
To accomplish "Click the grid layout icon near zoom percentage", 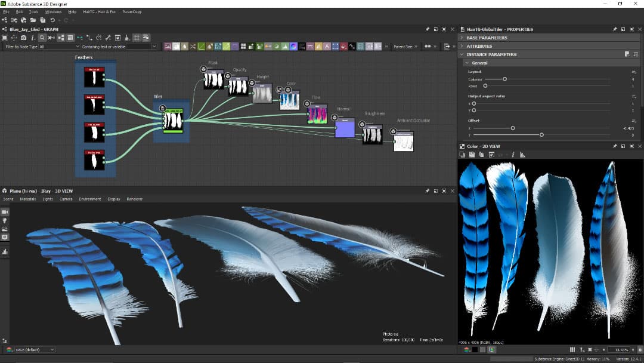I will pos(572,350).
